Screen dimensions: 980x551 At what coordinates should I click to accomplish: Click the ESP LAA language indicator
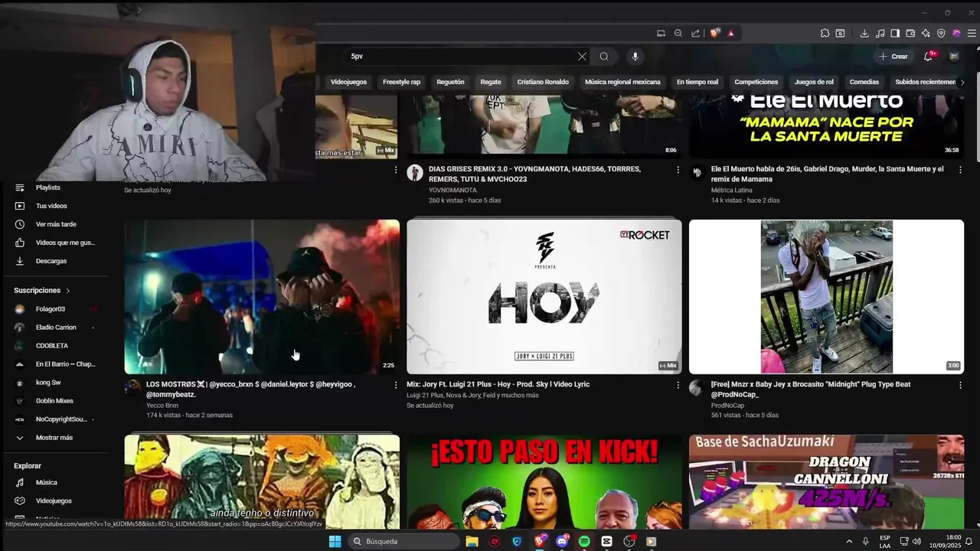[x=885, y=541]
